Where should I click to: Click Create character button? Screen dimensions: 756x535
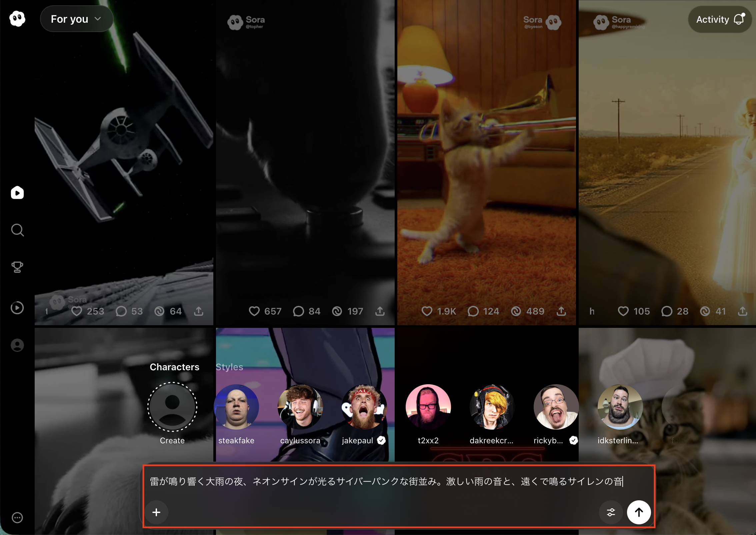(172, 407)
